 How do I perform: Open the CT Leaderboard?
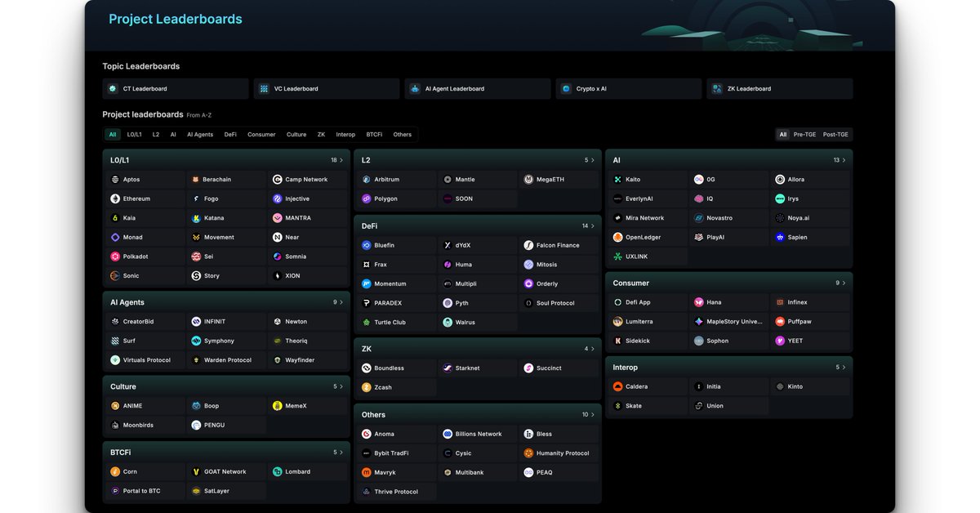pyautogui.click(x=176, y=89)
